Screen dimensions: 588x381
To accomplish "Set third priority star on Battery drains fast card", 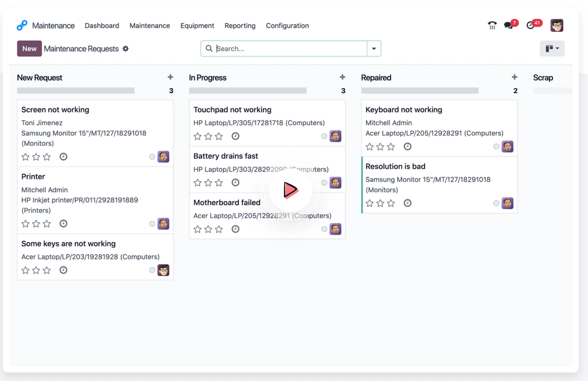I will pyautogui.click(x=219, y=183).
